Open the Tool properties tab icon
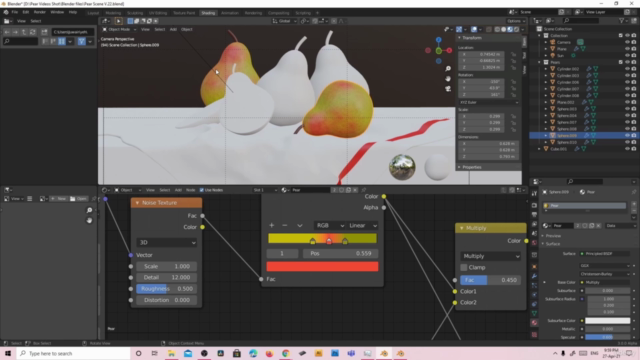The height and width of the screenshot is (360, 640). 534,194
